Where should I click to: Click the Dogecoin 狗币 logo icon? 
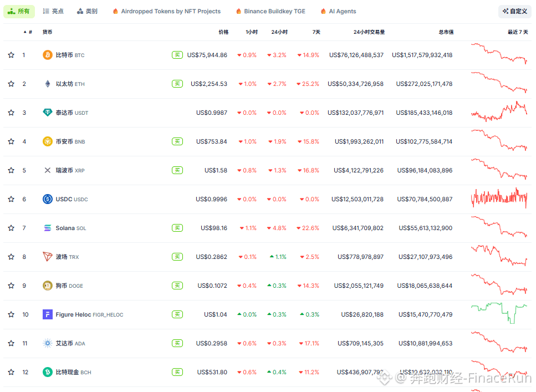click(47, 286)
